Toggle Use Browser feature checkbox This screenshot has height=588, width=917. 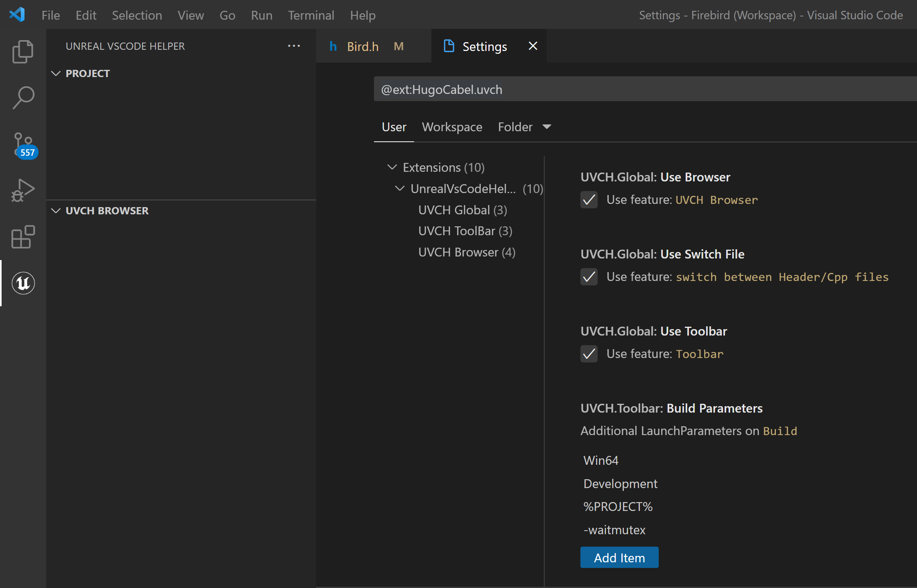point(589,199)
